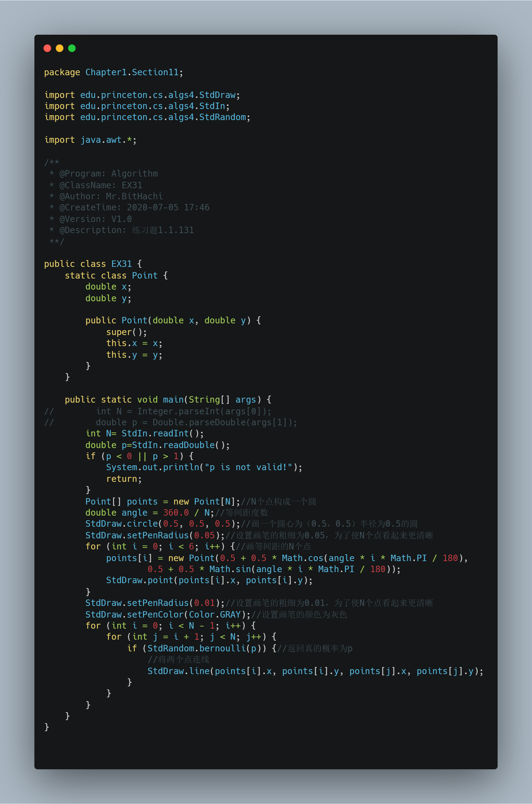Click the red close dot

(47, 48)
